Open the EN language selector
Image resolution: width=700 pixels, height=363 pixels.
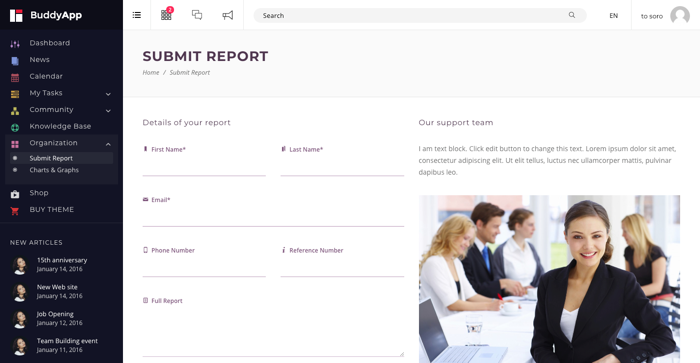tap(613, 16)
